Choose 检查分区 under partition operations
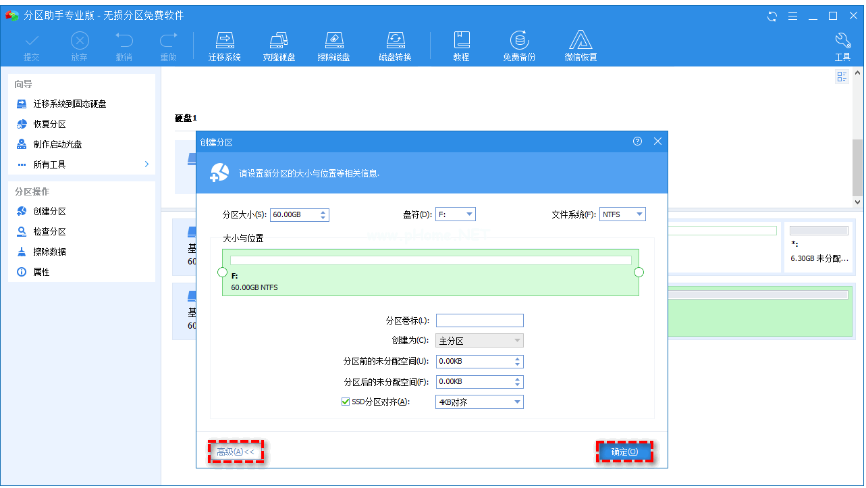Viewport: 866px width, 488px height. tap(49, 231)
